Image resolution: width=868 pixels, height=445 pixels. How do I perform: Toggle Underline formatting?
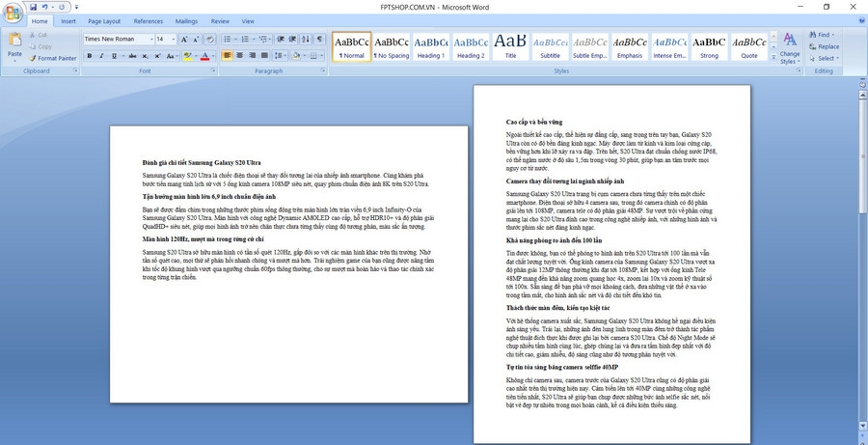(114, 56)
